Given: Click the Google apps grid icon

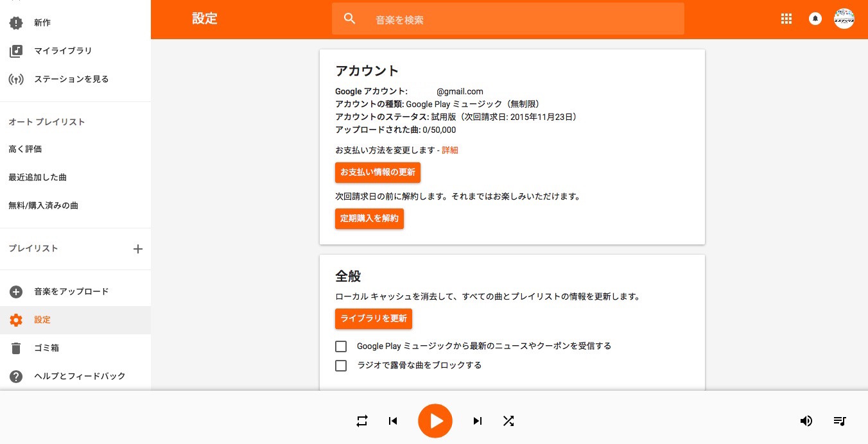Looking at the screenshot, I should coord(786,19).
